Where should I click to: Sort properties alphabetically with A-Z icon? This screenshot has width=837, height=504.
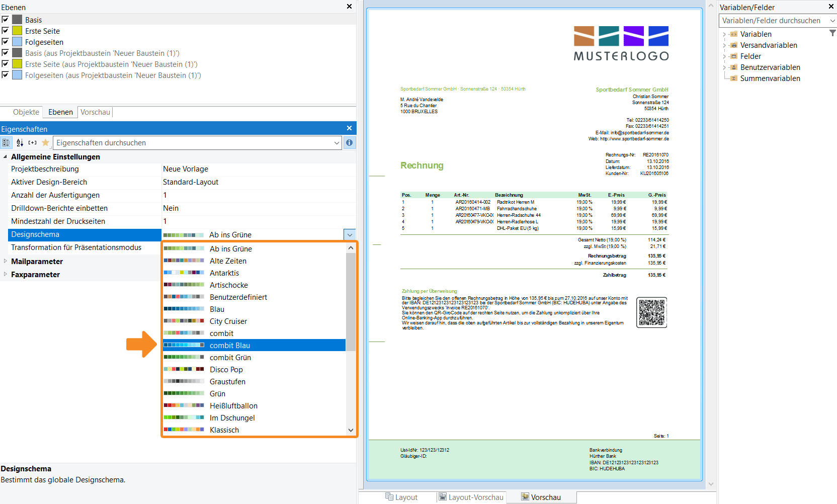(20, 143)
